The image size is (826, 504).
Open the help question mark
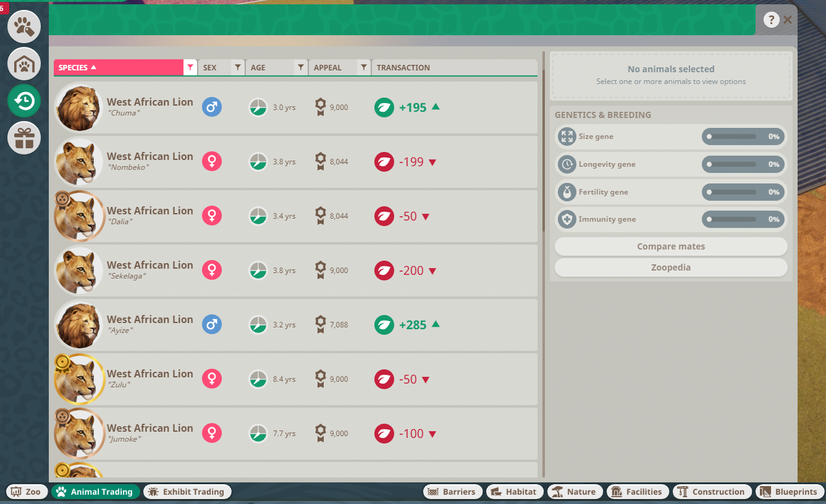[x=772, y=20]
